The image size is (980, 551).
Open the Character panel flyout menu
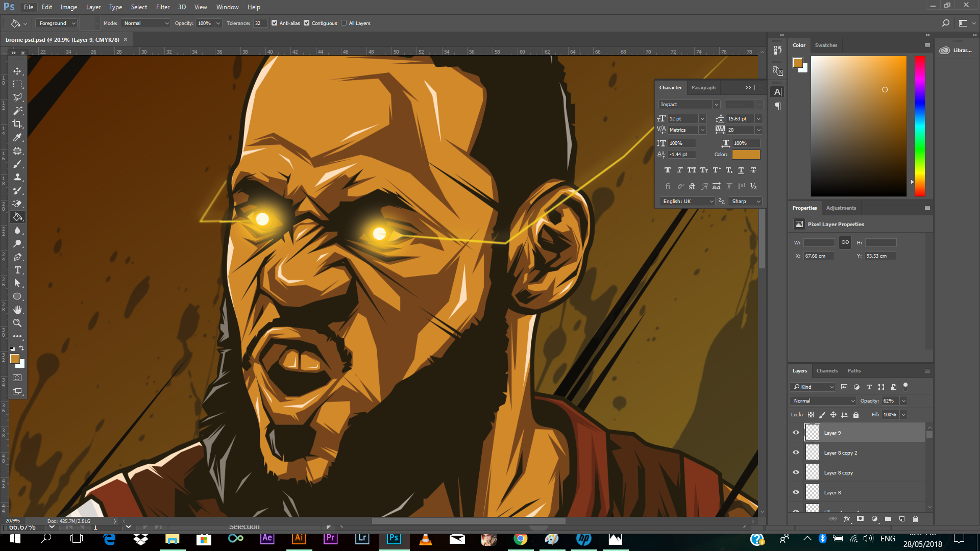pos(761,87)
